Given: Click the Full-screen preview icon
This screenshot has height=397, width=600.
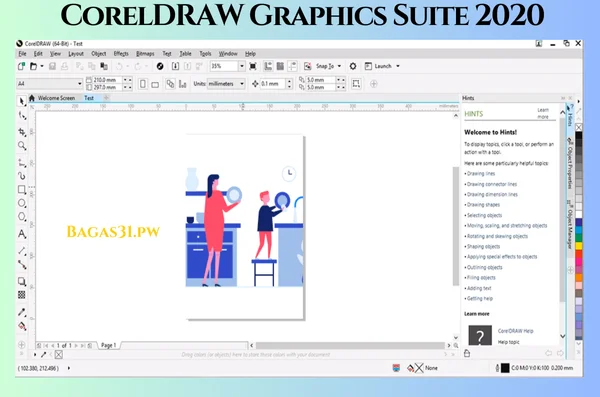Looking at the screenshot, I should pos(253,66).
